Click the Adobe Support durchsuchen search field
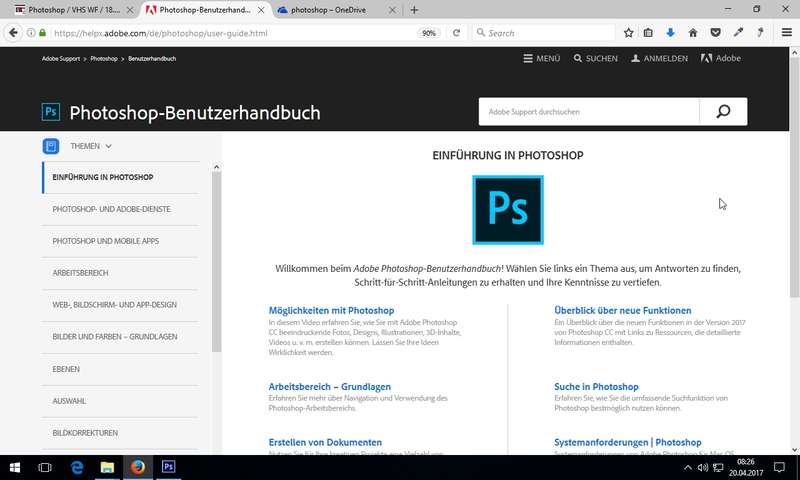This screenshot has width=800, height=480. click(x=589, y=111)
